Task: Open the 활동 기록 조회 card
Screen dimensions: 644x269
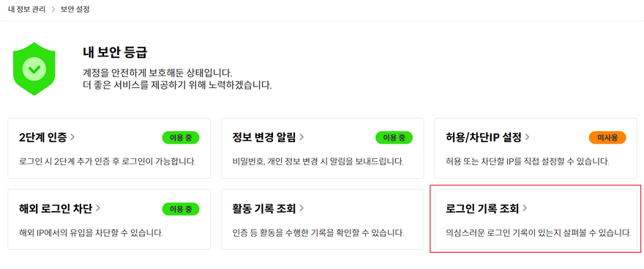Action: [x=323, y=219]
